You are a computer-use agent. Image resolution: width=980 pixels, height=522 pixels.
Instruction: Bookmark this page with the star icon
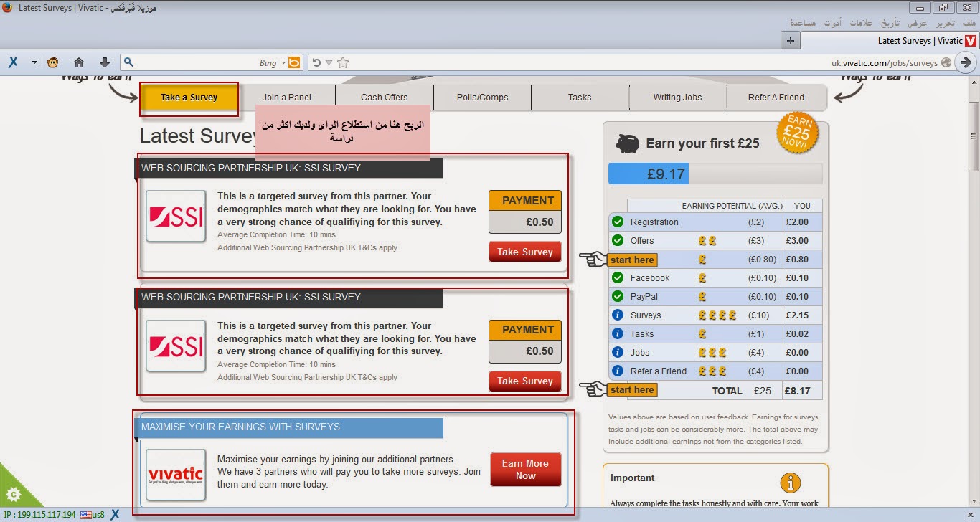coord(343,62)
